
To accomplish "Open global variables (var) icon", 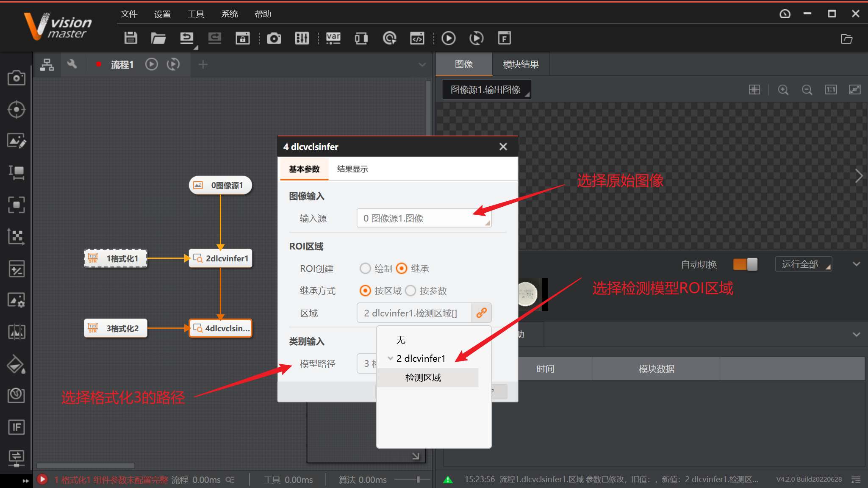I will pyautogui.click(x=333, y=38).
